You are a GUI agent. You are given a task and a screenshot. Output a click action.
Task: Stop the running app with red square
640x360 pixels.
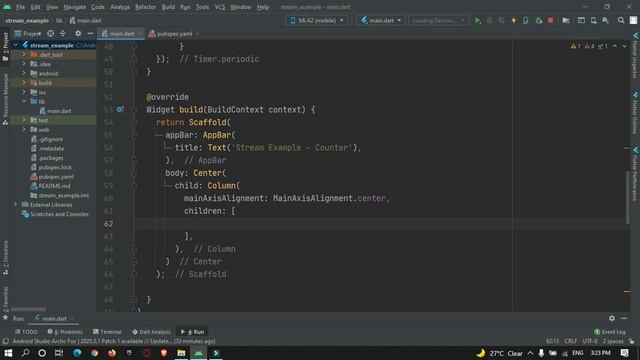click(x=550, y=20)
